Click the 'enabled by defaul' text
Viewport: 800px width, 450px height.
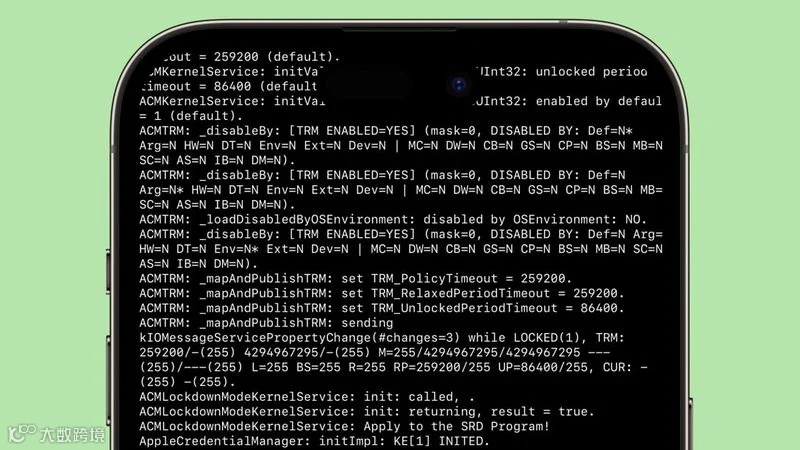click(598, 101)
